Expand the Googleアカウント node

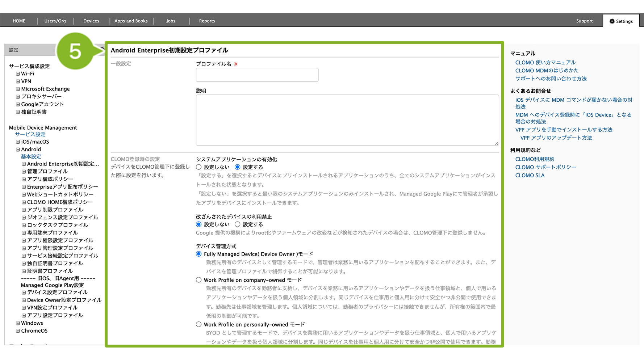18,104
